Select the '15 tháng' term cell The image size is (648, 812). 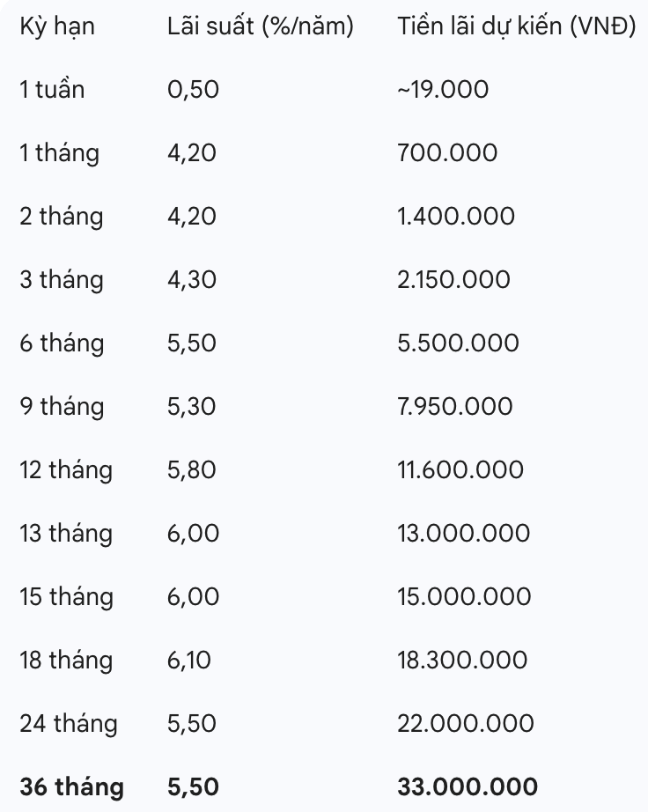click(66, 597)
